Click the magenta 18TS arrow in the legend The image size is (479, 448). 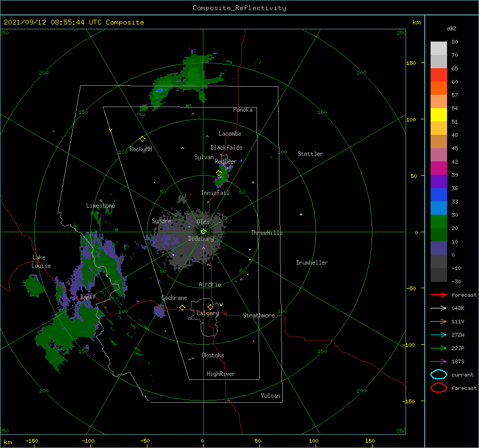tap(439, 362)
